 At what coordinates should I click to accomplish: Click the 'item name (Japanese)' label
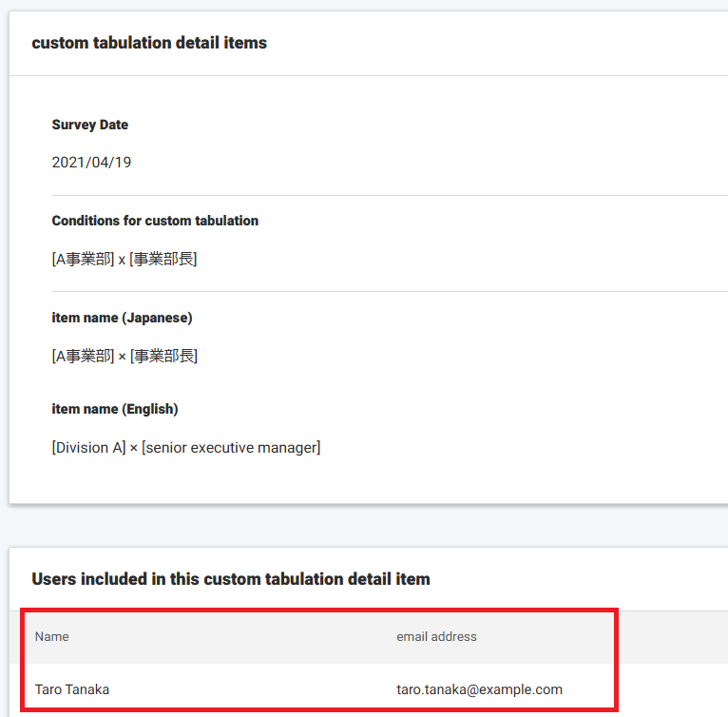[122, 318]
